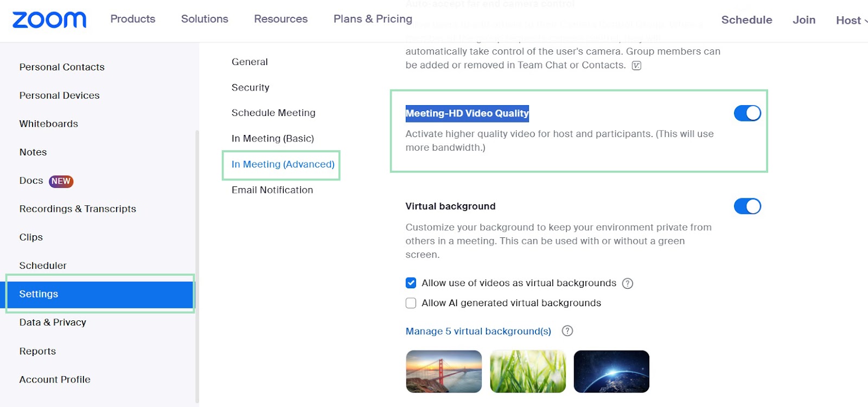Open Notes in sidebar
The width and height of the screenshot is (868, 407).
tap(33, 152)
